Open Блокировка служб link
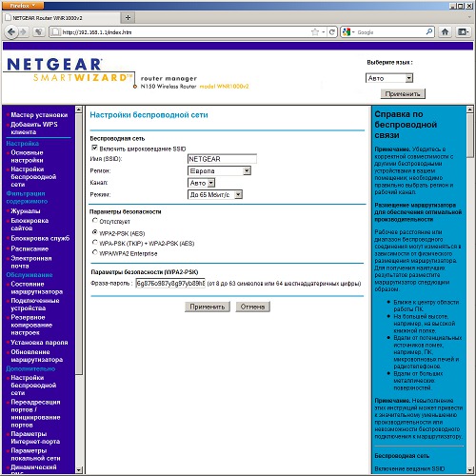This screenshot has width=476, height=476. click(x=40, y=238)
